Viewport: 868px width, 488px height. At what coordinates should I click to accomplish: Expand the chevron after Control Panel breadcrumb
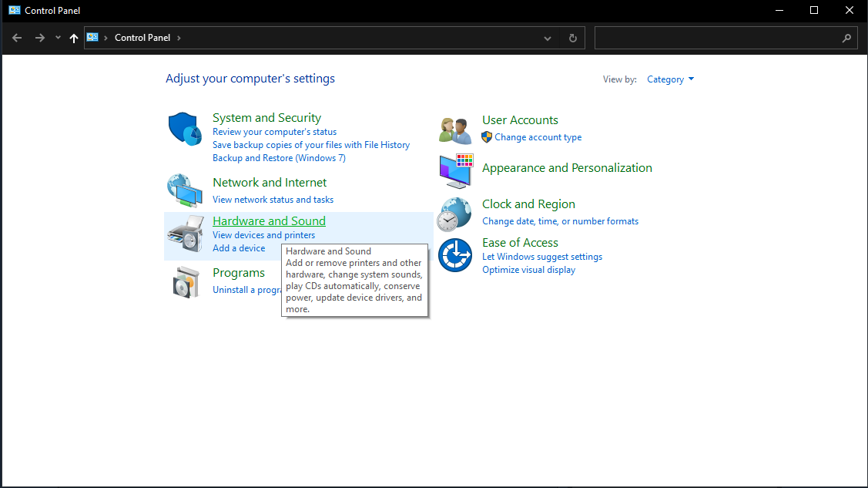[x=179, y=38]
